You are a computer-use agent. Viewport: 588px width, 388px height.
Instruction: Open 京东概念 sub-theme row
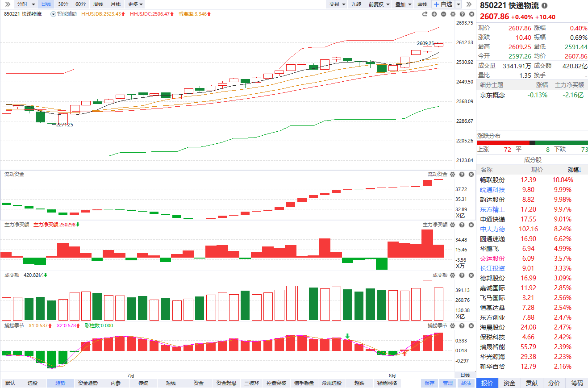click(x=532, y=95)
